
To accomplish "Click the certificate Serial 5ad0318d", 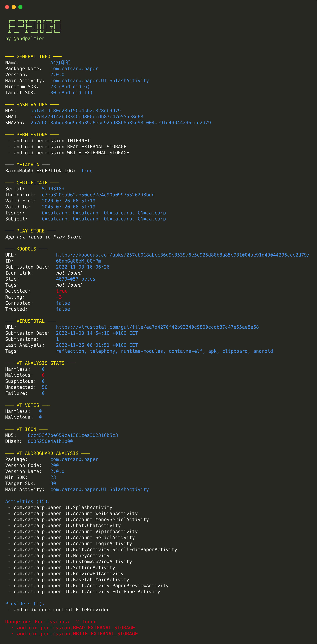I will pyautogui.click(x=53, y=189).
